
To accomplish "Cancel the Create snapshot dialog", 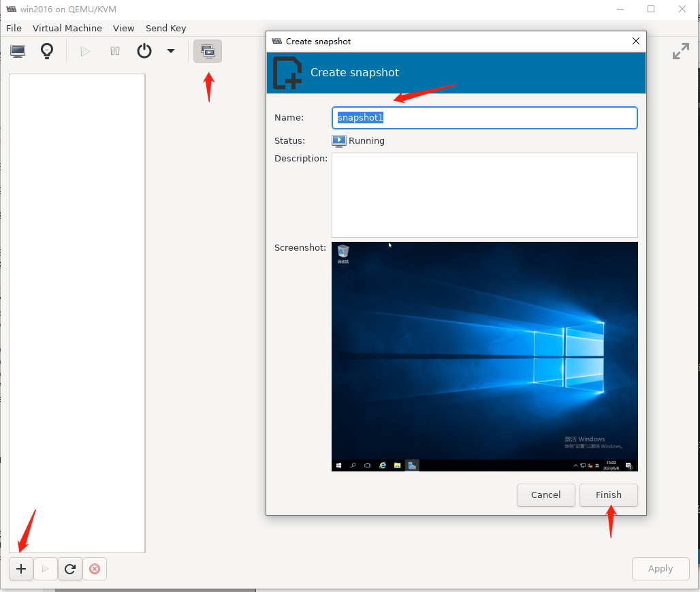I will (x=545, y=495).
